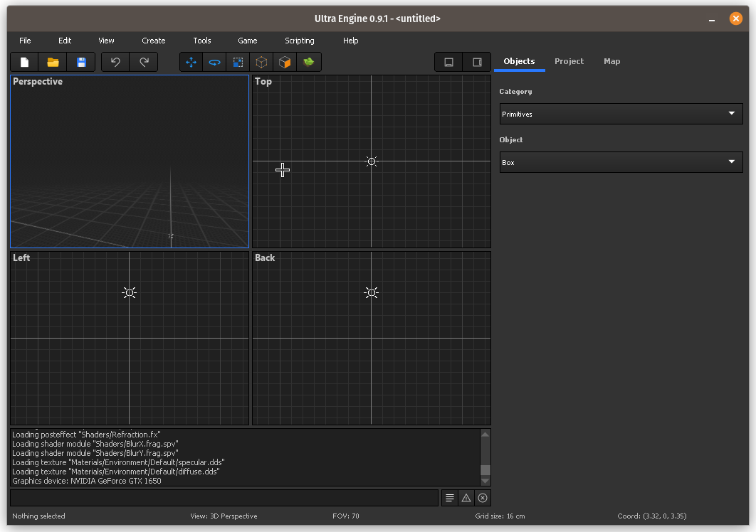This screenshot has width=756, height=532.
Task: Undo the last action
Action: click(115, 63)
